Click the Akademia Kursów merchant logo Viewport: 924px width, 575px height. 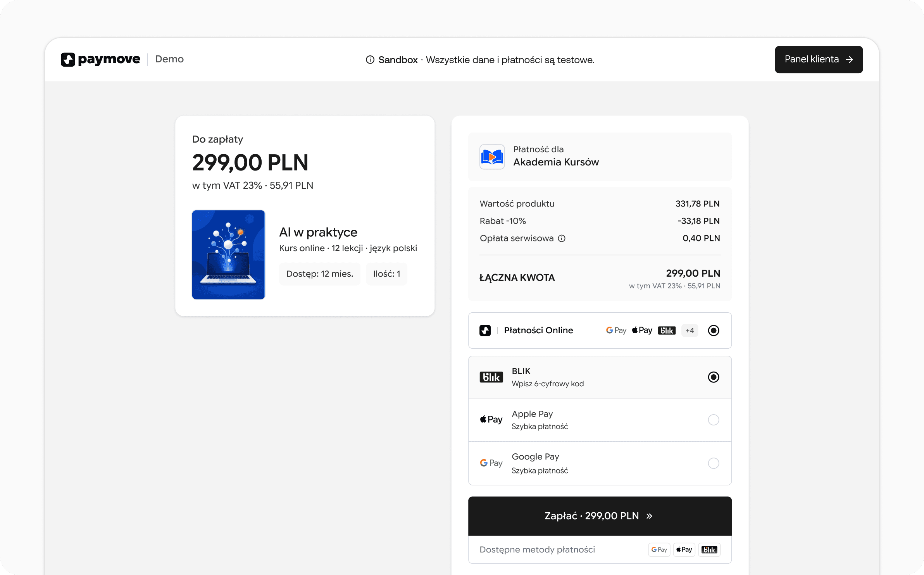coord(492,157)
